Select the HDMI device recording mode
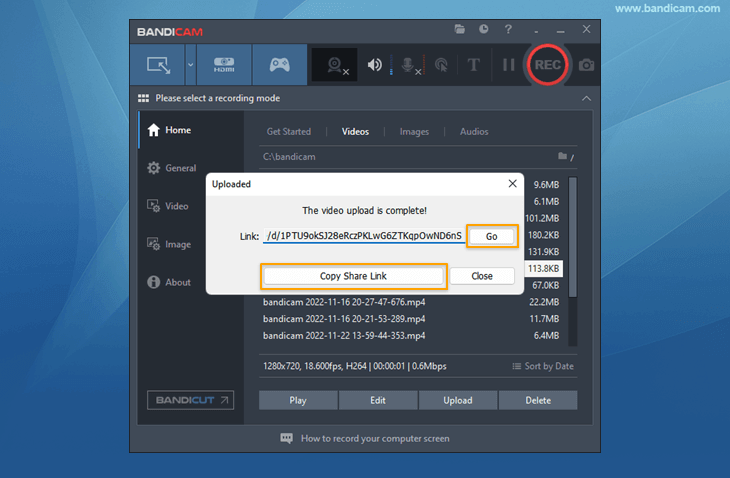Viewport: 730px width, 478px height. click(x=224, y=65)
